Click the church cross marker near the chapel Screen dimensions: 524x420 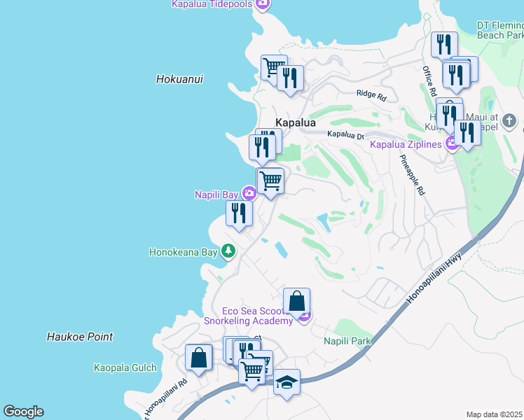[x=509, y=120]
